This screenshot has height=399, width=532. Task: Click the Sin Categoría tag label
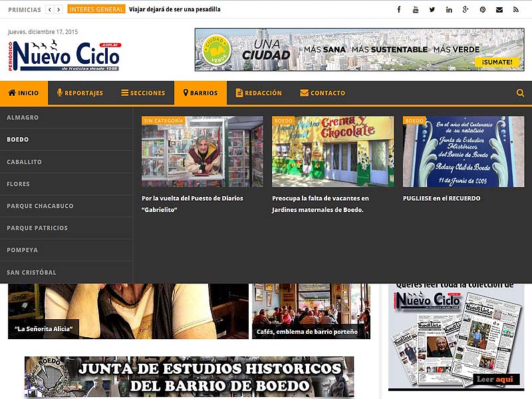click(x=164, y=121)
